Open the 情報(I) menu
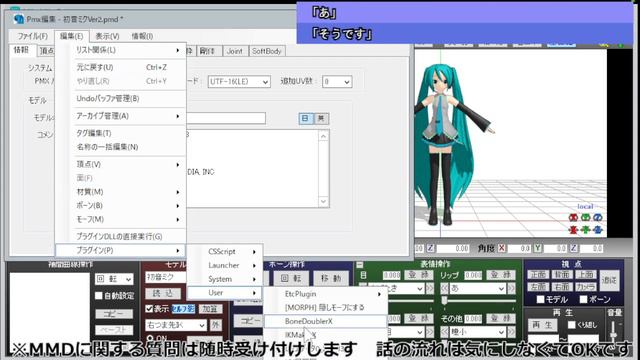Screen dimensions: 640x360 [142, 36]
